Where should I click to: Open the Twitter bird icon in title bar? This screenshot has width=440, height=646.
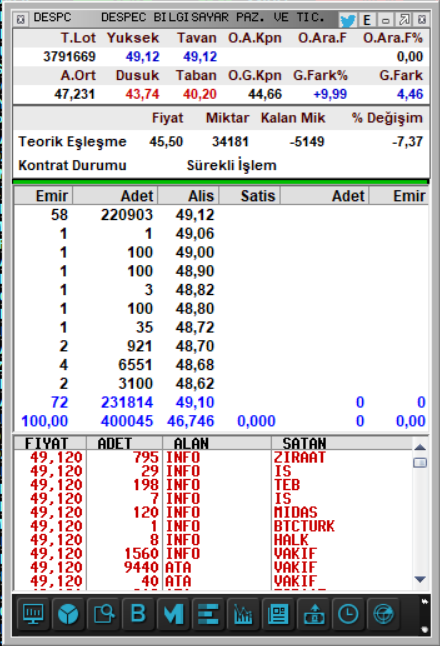[x=347, y=20]
